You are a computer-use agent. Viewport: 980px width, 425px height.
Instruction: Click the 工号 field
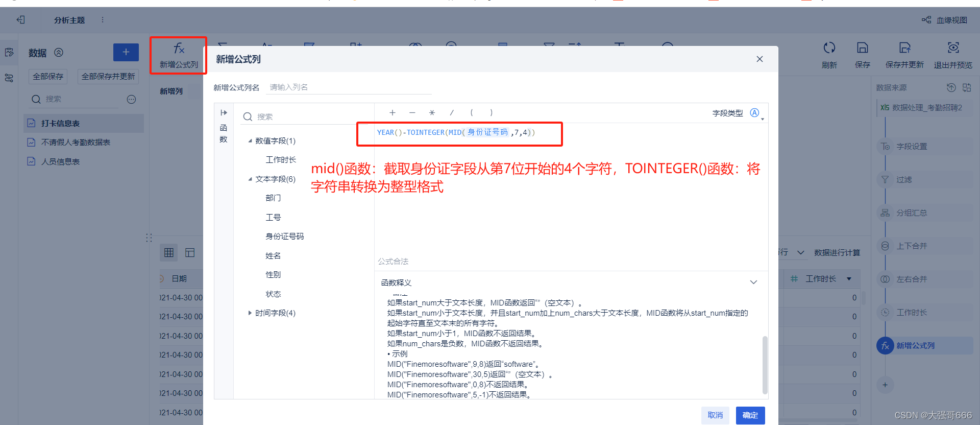click(273, 218)
